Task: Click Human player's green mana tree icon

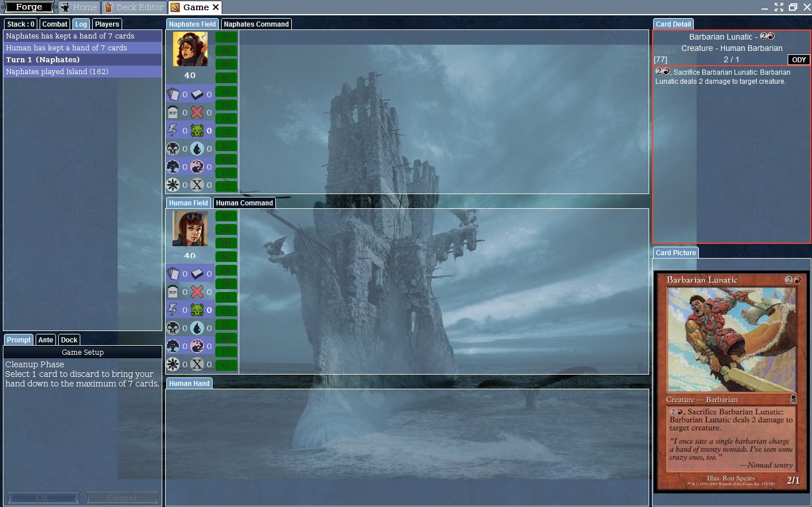Action: 173,346
